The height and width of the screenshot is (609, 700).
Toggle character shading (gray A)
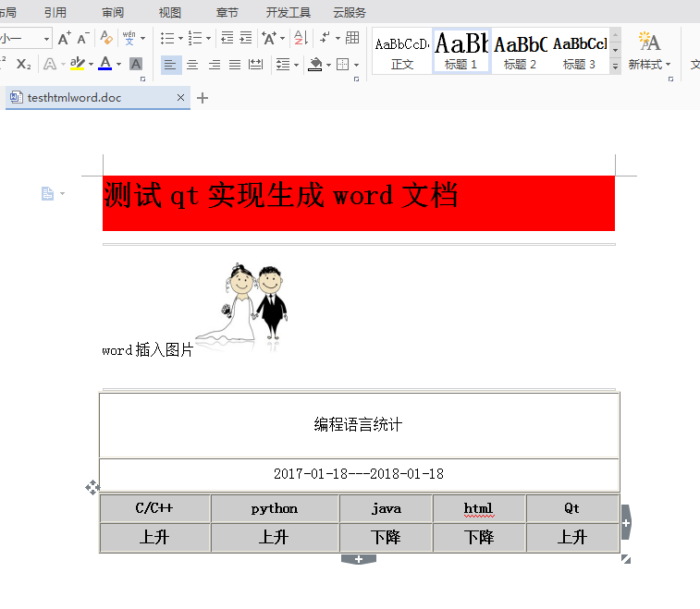(x=136, y=65)
